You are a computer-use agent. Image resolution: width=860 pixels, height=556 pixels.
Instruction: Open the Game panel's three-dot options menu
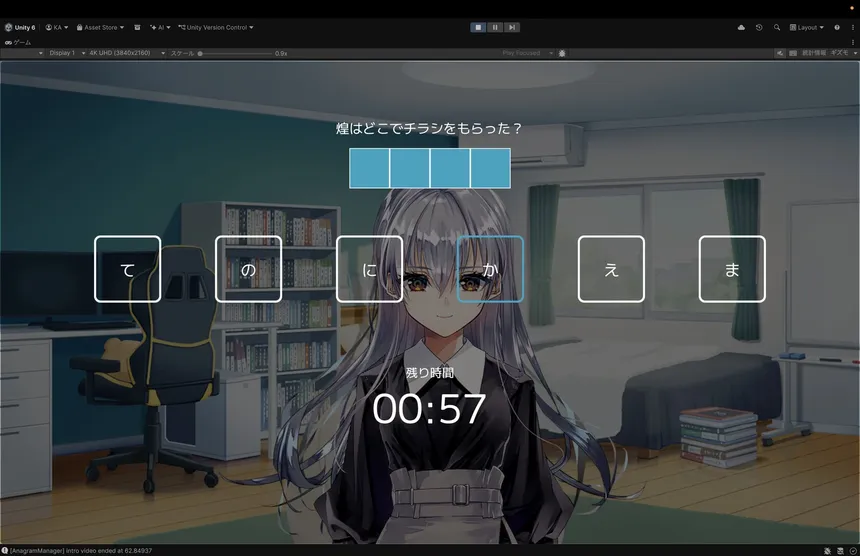click(853, 42)
